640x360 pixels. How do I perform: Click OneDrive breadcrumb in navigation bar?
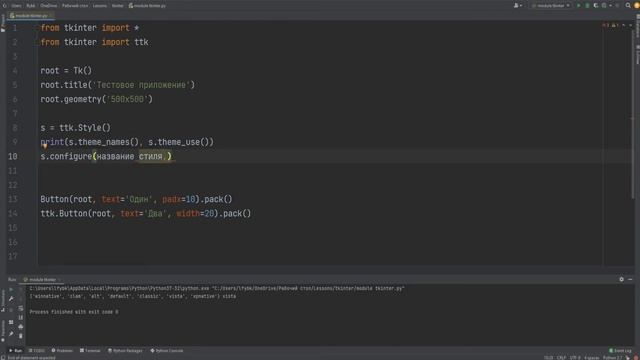pos(49,6)
